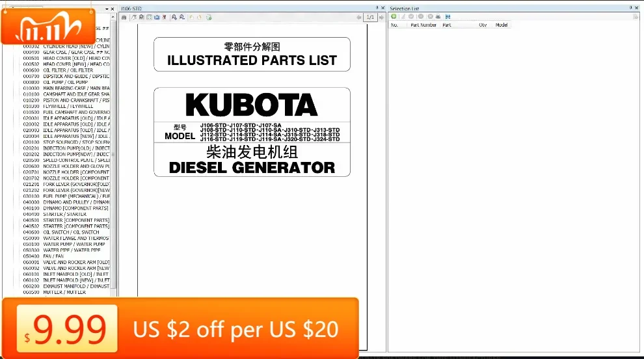The image size is (644, 359).
Task: Go to previous page arrow
Action: click(359, 18)
